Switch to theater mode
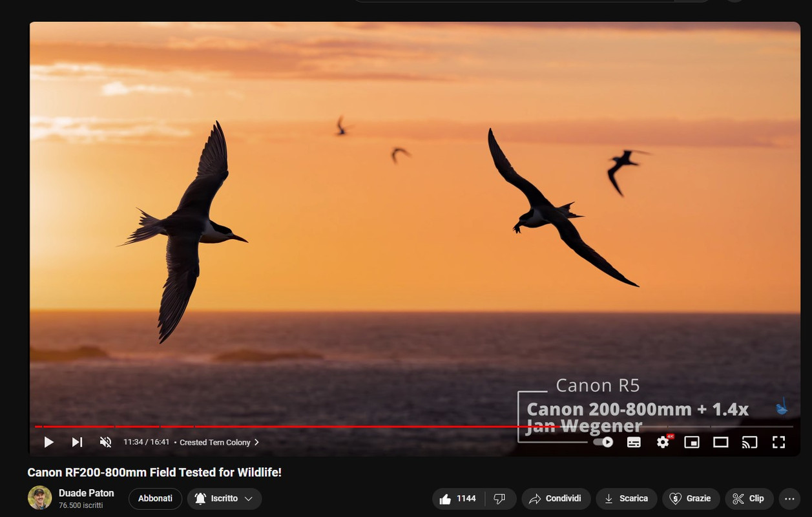 coord(721,442)
